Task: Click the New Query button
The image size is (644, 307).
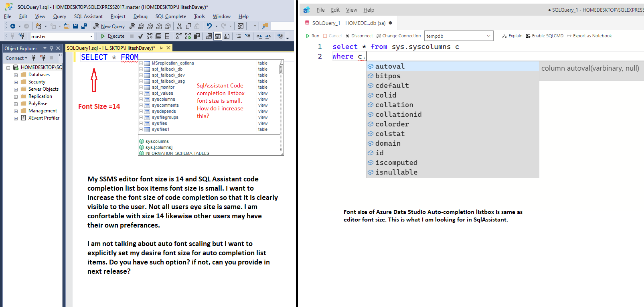Action: (109, 26)
